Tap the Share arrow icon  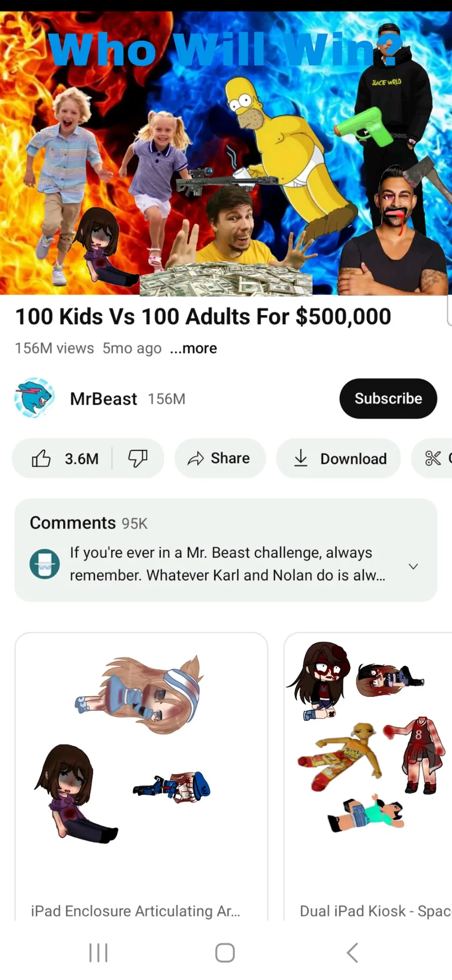(x=195, y=458)
